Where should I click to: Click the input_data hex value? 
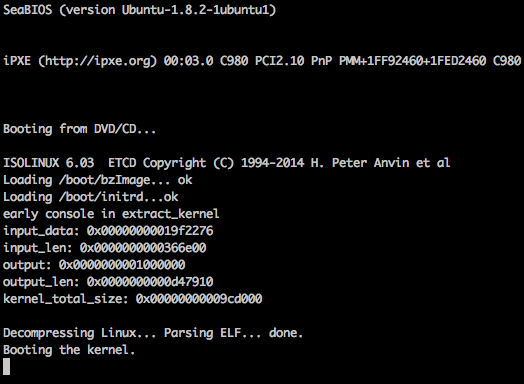click(150, 231)
